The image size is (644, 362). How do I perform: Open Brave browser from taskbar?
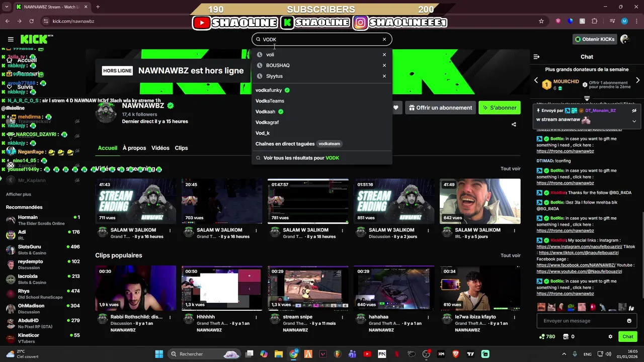456,354
